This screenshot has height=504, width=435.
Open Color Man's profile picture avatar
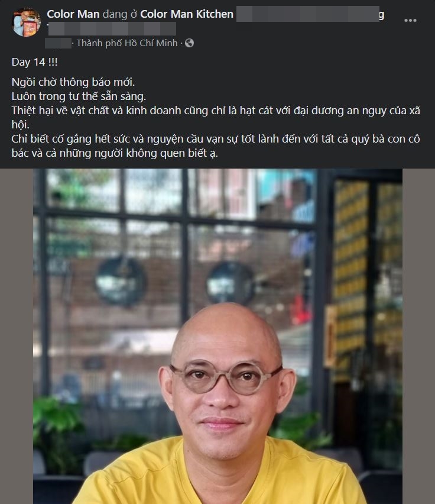tap(27, 22)
